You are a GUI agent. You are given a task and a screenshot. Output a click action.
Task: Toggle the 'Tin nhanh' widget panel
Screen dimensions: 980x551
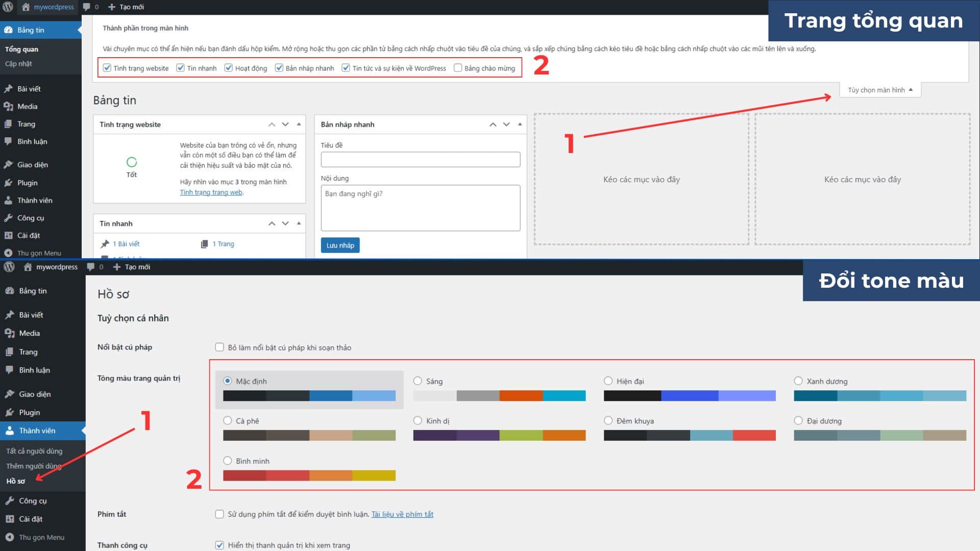(x=299, y=223)
